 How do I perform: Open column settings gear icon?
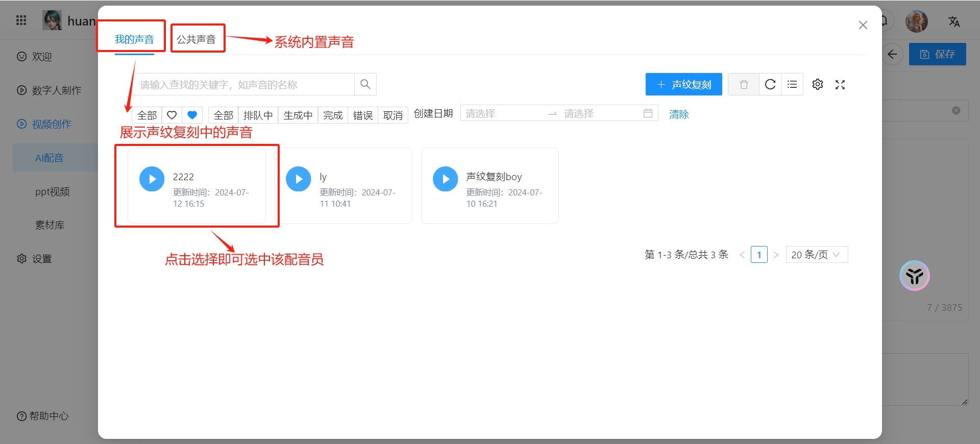tap(818, 84)
